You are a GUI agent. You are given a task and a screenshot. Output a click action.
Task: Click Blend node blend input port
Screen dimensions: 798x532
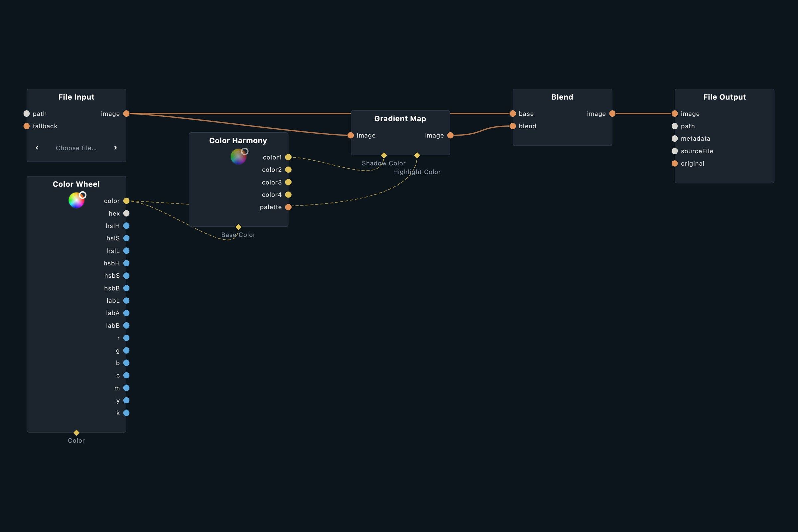[513, 126]
